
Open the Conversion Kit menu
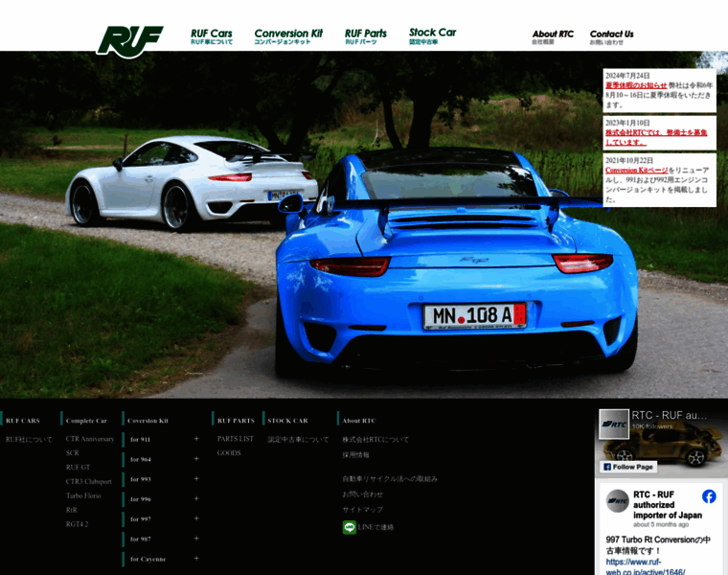288,36
